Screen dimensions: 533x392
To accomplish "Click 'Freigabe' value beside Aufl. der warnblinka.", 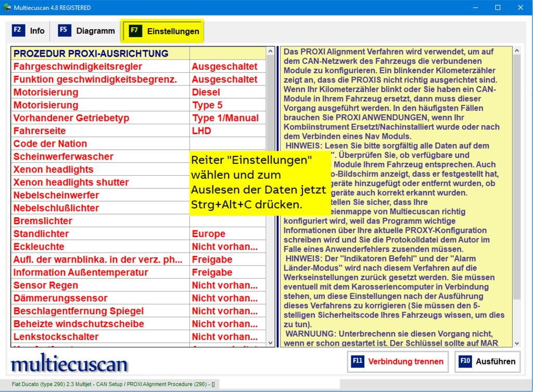I will pos(212,260).
